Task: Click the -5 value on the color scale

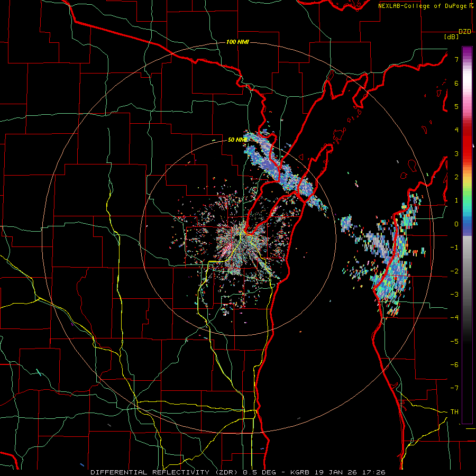Action: pyautogui.click(x=454, y=342)
